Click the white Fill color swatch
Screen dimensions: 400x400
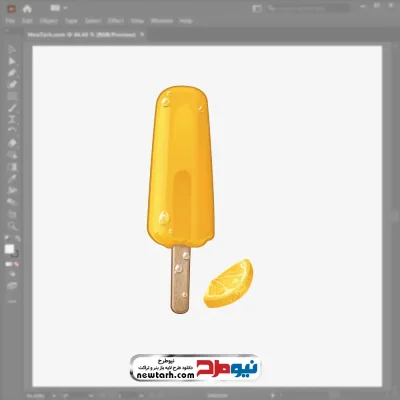(x=10, y=249)
